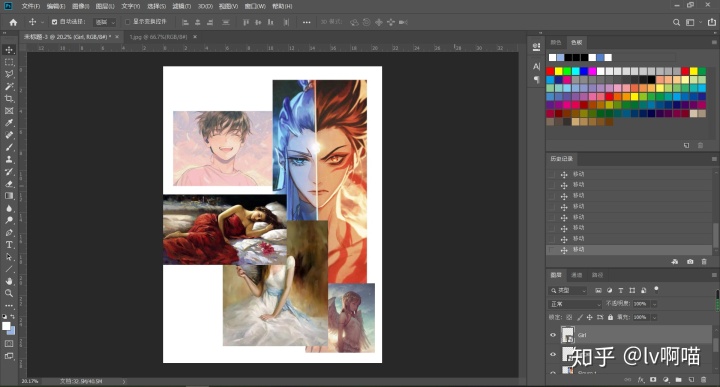Open the Layers panel flyout menu

click(714, 275)
